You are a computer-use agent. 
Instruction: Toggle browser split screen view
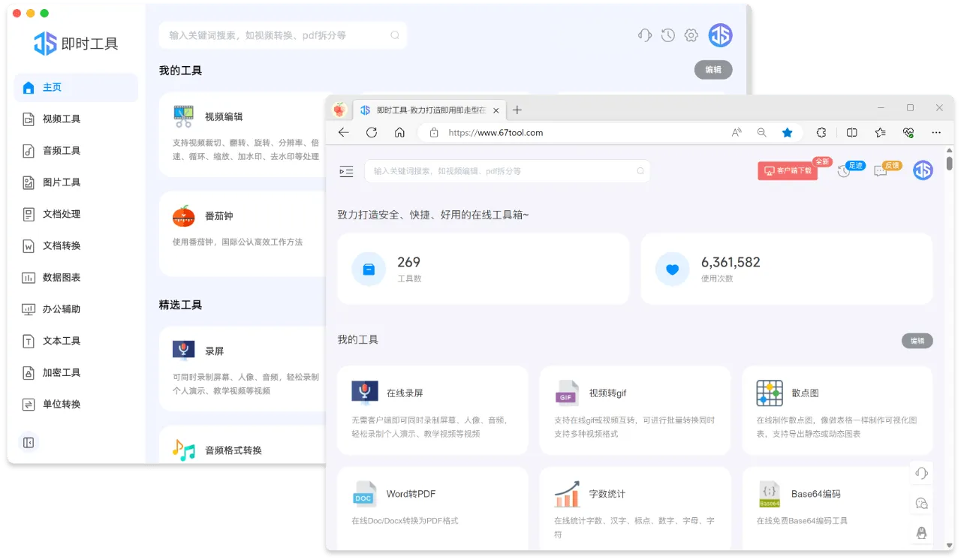coord(851,133)
